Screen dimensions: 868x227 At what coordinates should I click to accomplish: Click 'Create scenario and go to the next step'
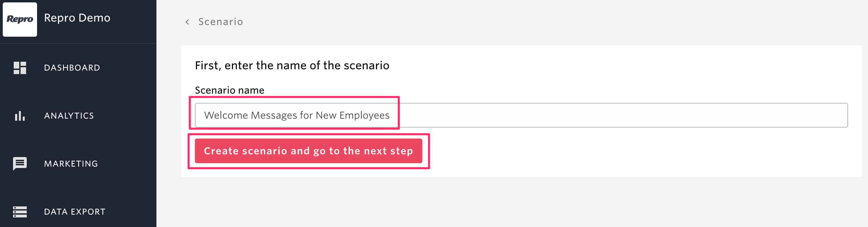308,151
